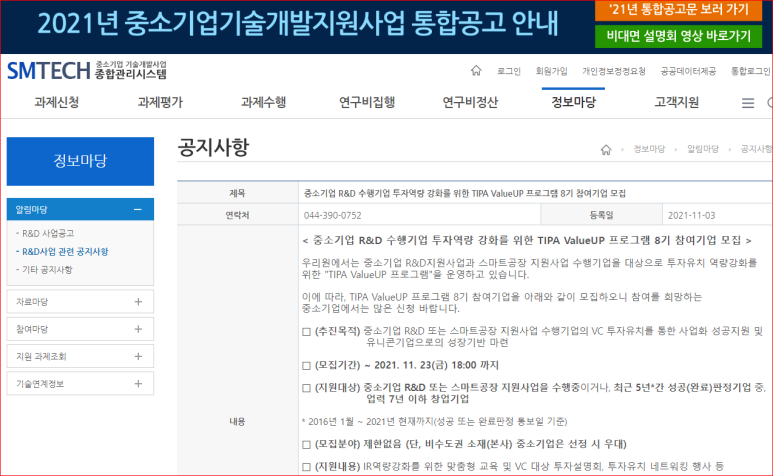Click the 회원가입 link
The width and height of the screenshot is (773, 476).
pyautogui.click(x=551, y=71)
